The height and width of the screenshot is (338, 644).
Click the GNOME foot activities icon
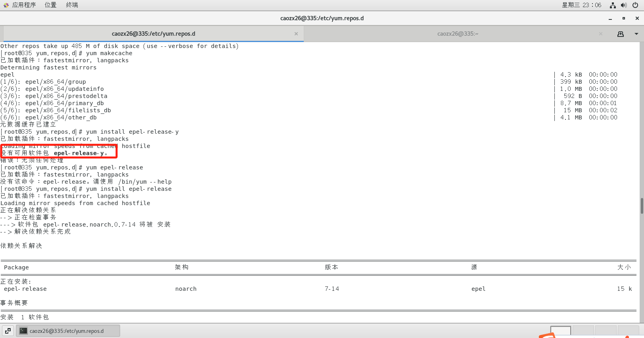6,5
